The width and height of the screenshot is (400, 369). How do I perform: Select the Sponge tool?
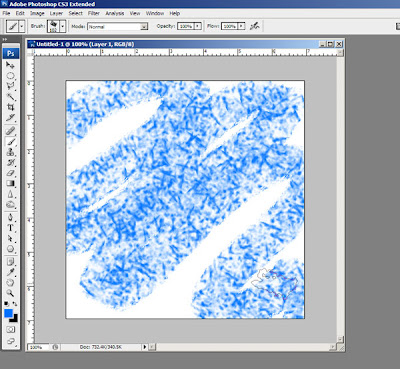(10, 205)
